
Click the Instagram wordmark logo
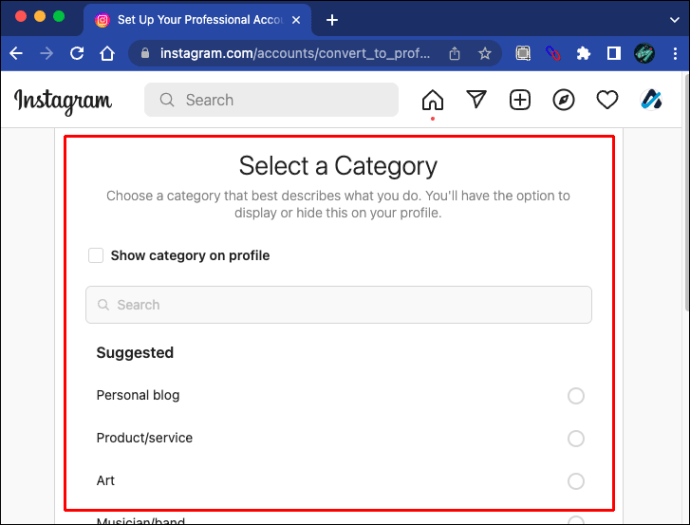click(x=63, y=100)
